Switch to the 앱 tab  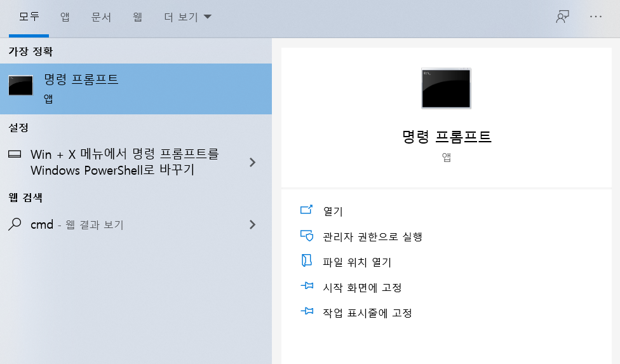(x=65, y=17)
